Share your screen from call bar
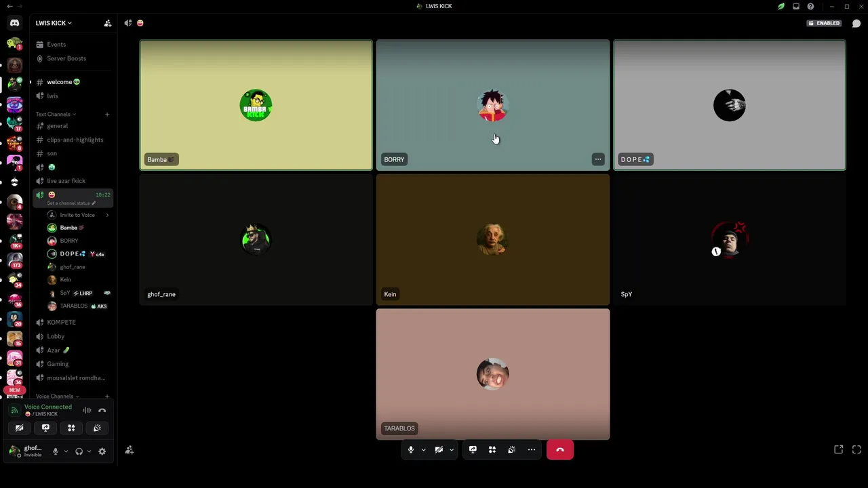 pyautogui.click(x=473, y=449)
